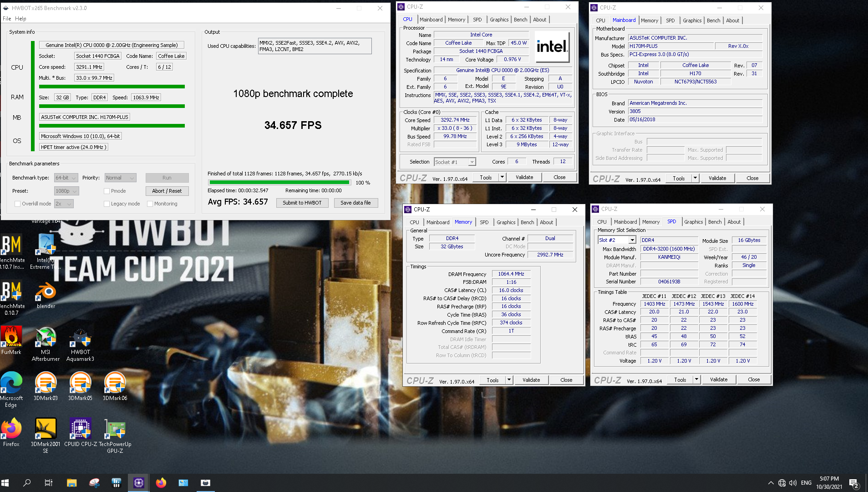Open the blender desktop shortcut
Viewport: 868px width, 492px height.
pyautogui.click(x=46, y=295)
